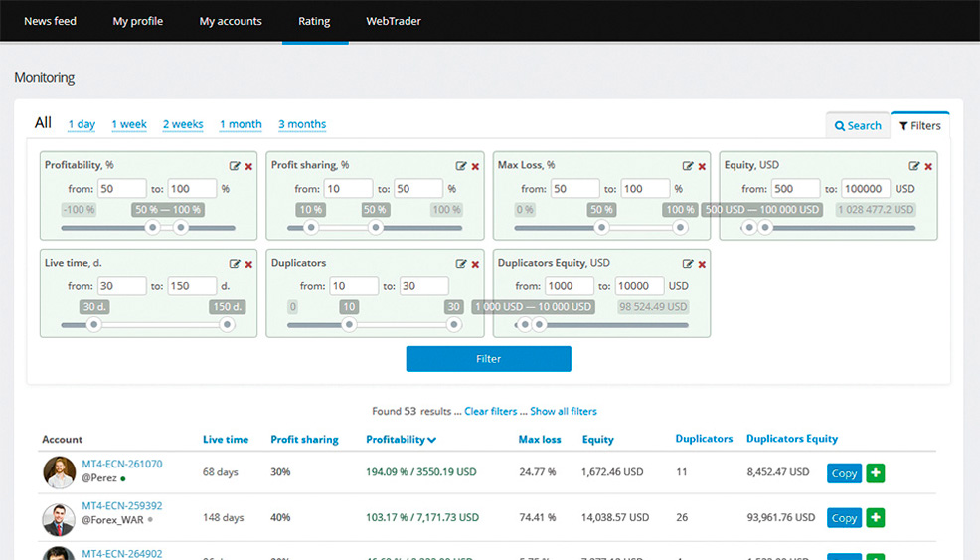
Task: Click the edit icon on Max Loss filter
Action: [x=688, y=166]
